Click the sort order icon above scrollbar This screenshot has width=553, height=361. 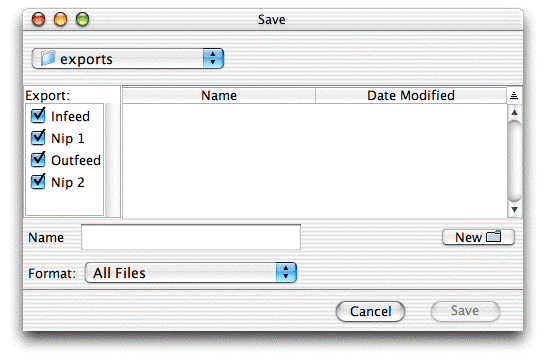point(514,95)
